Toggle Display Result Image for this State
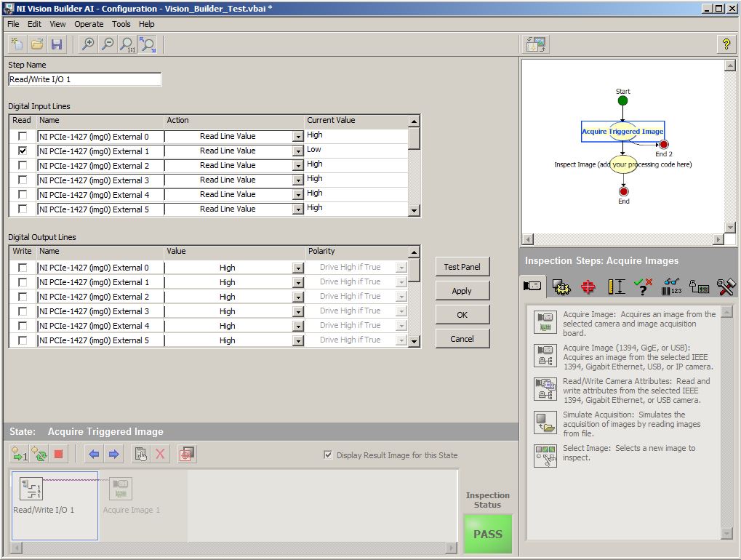The width and height of the screenshot is (741, 560). 328,455
